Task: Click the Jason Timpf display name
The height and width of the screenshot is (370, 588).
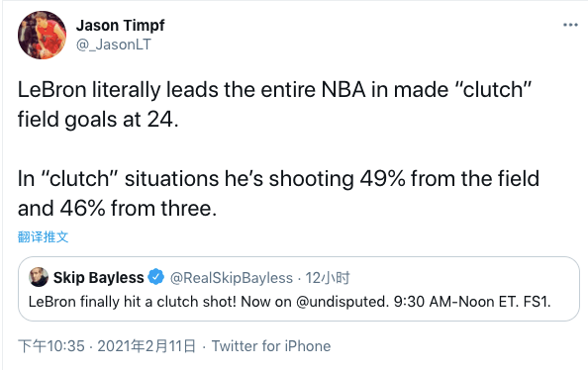Action: pos(120,25)
